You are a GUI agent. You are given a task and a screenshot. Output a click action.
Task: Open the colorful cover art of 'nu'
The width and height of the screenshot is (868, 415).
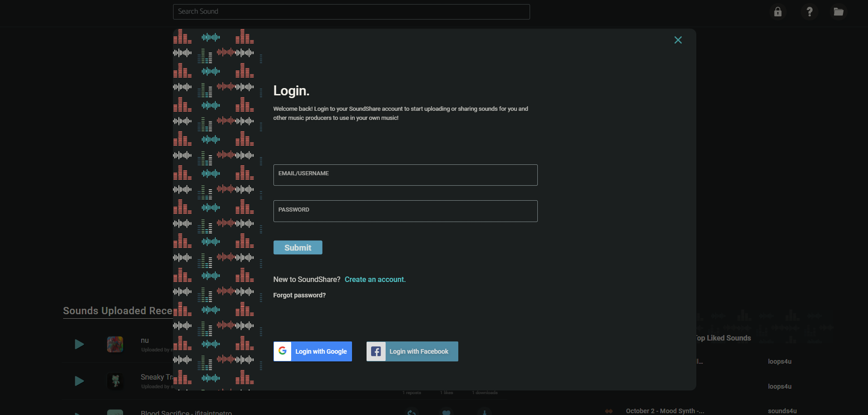click(115, 344)
